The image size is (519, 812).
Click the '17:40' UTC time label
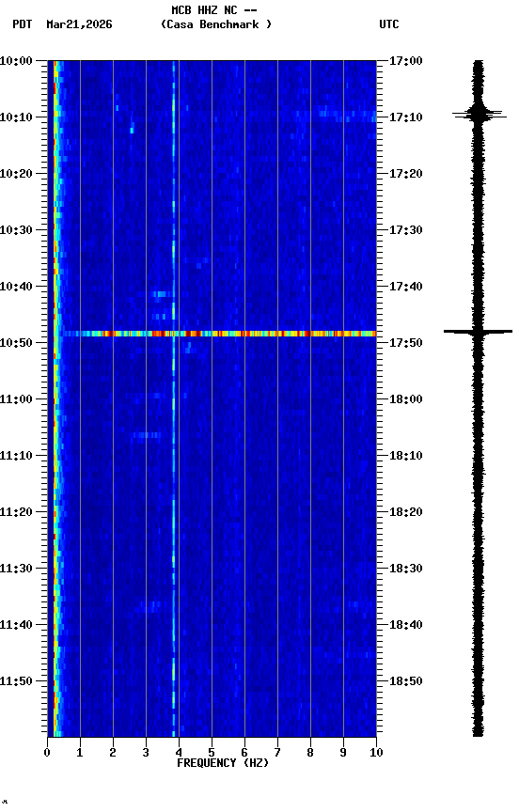click(x=406, y=287)
